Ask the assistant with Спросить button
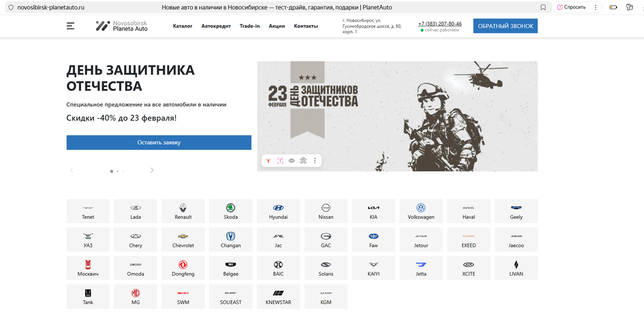Screen dimensions: 644x323 tap(571, 8)
